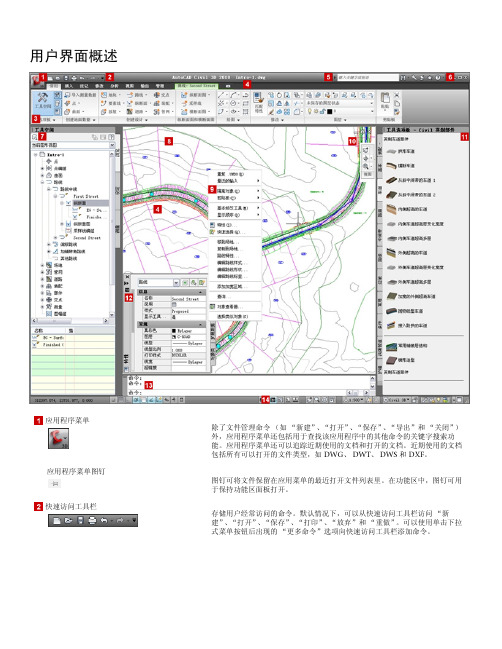502x649 pixels.
Task: Switch to the 修改 ribbon tab
Action: click(x=99, y=86)
